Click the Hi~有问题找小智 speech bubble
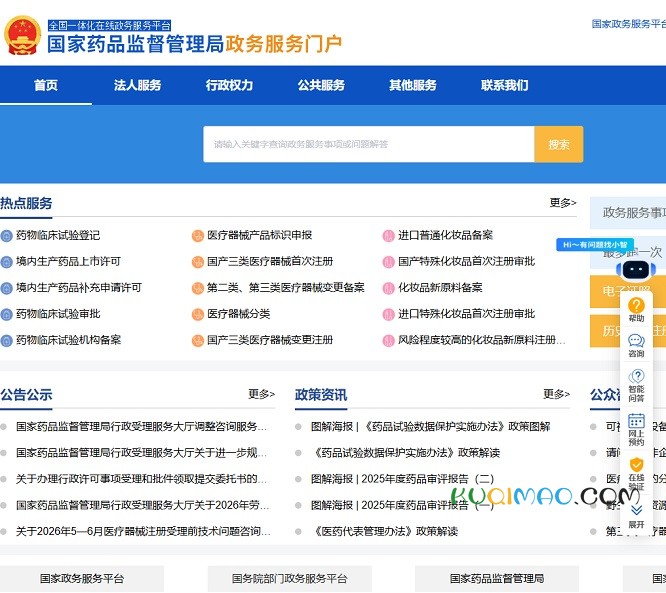666x593 pixels. coord(595,245)
